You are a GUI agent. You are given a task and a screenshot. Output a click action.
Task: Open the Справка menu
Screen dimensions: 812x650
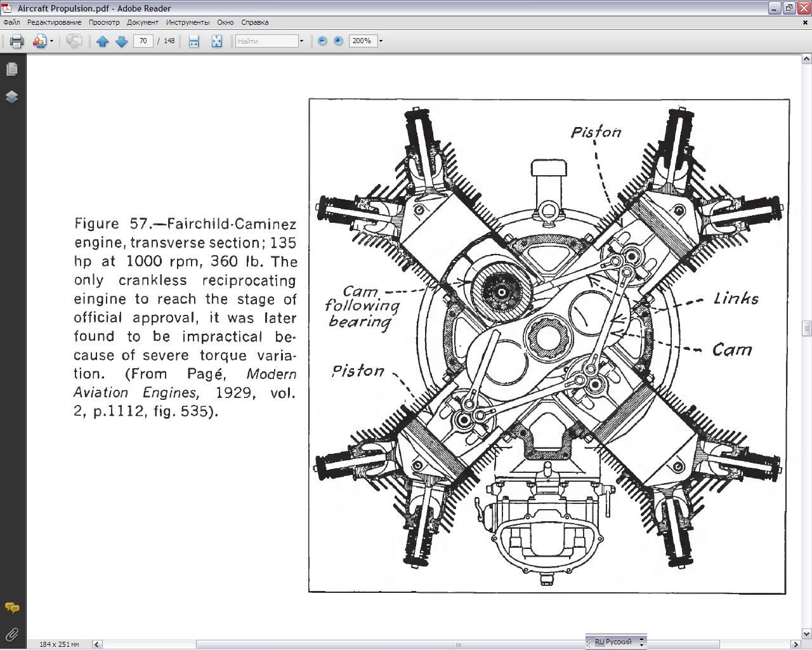click(254, 22)
